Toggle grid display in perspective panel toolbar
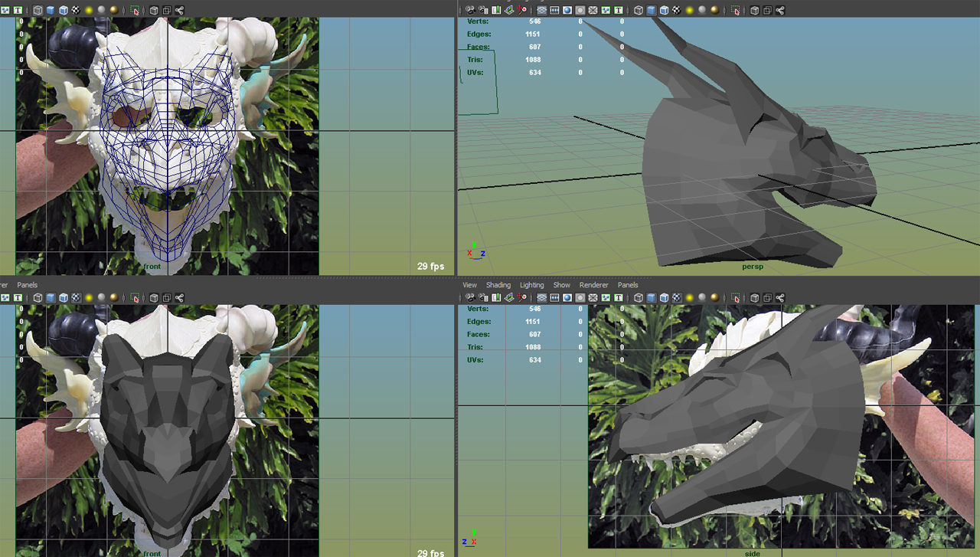980x557 pixels. (x=542, y=11)
